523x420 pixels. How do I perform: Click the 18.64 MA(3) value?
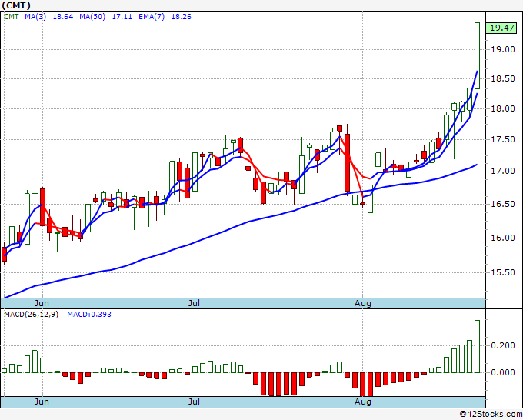[63, 17]
